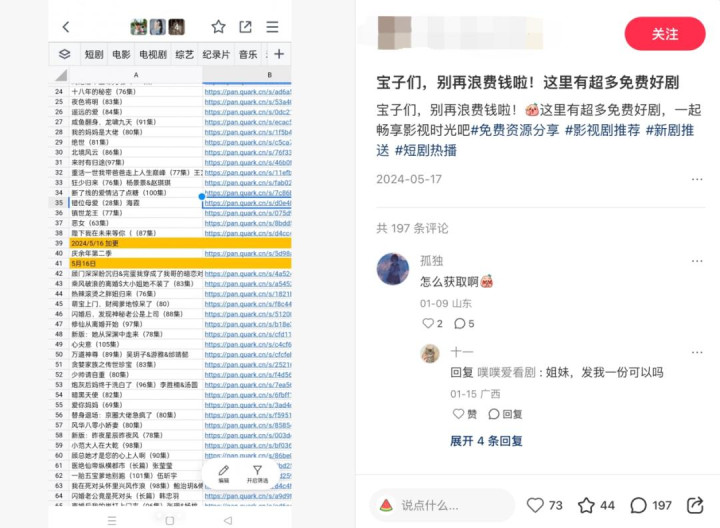Open the three-dot menu beside the post date
The width and height of the screenshot is (720, 528).
(697, 179)
